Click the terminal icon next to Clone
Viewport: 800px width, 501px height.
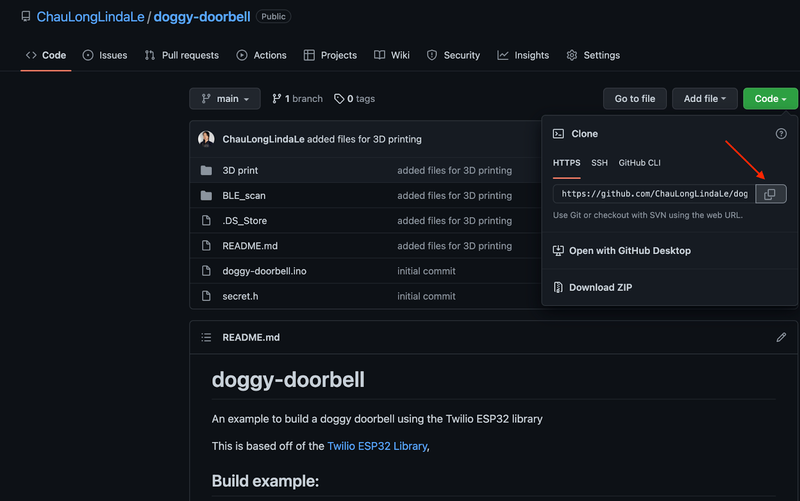[x=558, y=134]
